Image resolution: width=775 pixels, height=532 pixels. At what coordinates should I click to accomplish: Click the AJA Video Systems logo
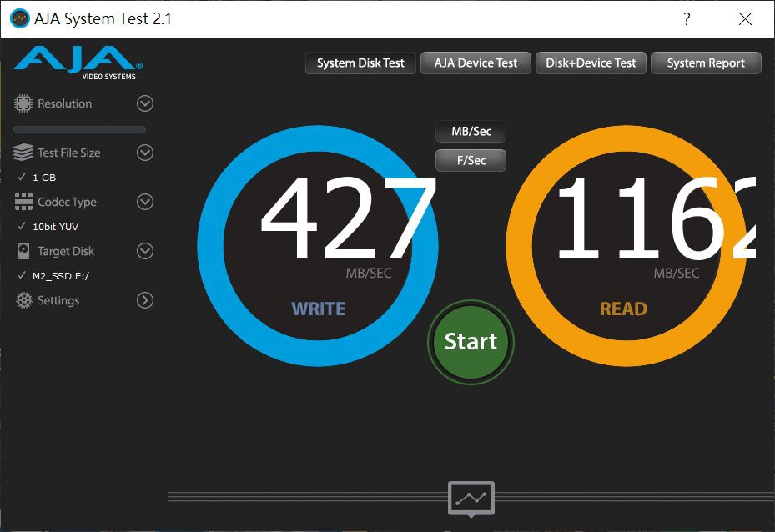tap(78, 63)
